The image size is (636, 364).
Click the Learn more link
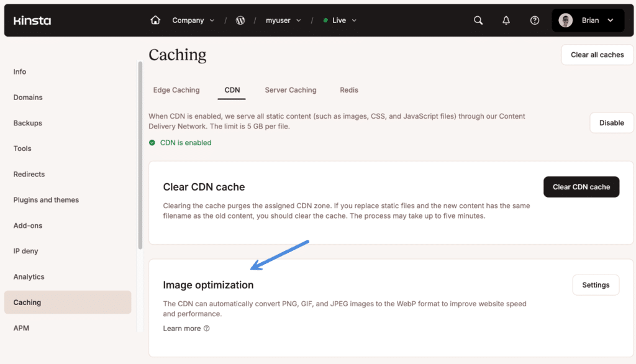coord(180,328)
